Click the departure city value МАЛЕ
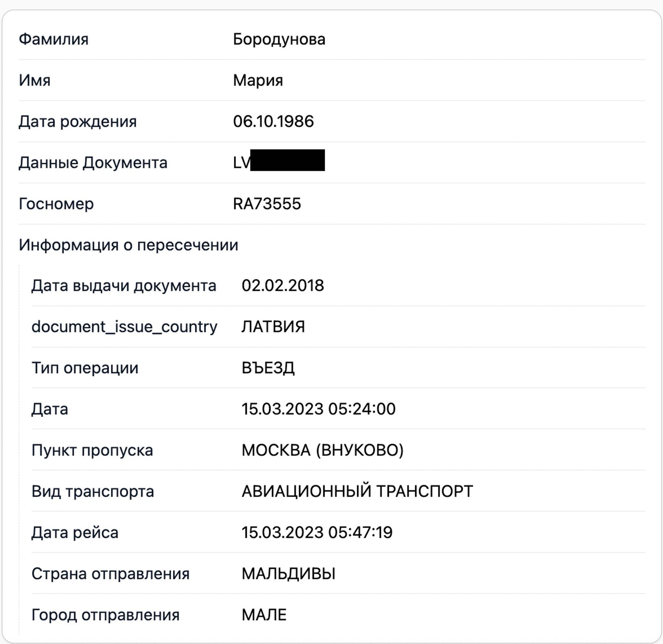 pos(264,615)
